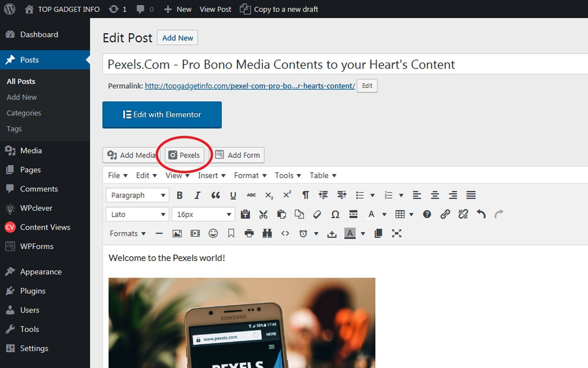Open the updates indicator in admin bar
The image size is (588, 368).
(118, 9)
